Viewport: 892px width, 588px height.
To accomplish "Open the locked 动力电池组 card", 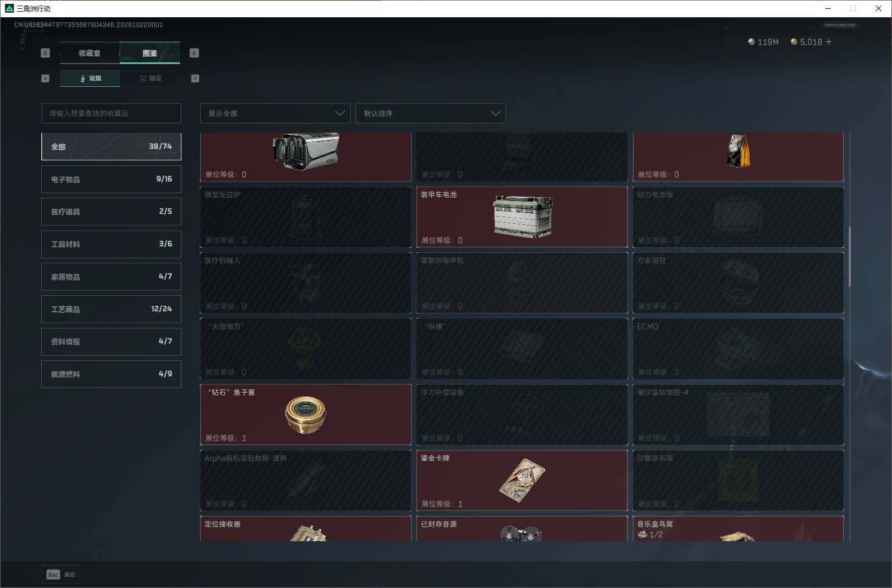I will (738, 217).
